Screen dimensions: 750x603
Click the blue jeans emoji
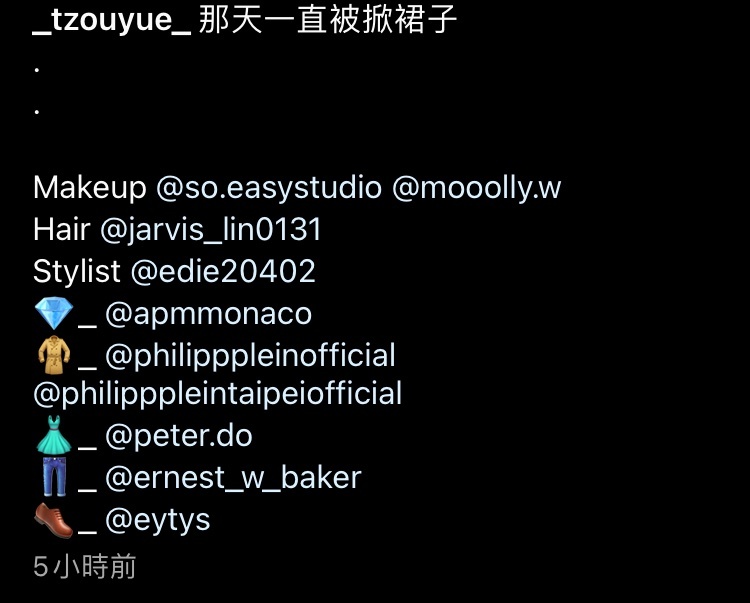[54, 476]
